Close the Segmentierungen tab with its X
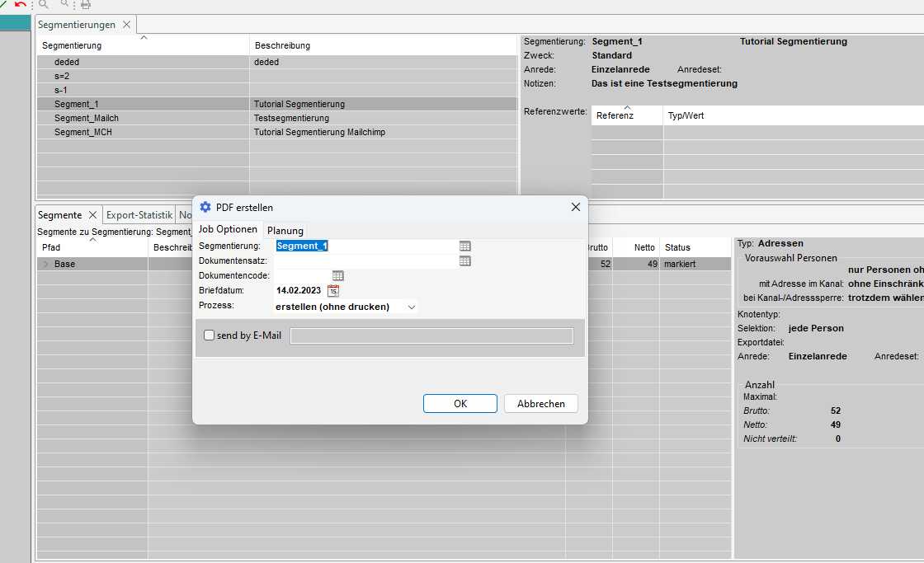 127,25
